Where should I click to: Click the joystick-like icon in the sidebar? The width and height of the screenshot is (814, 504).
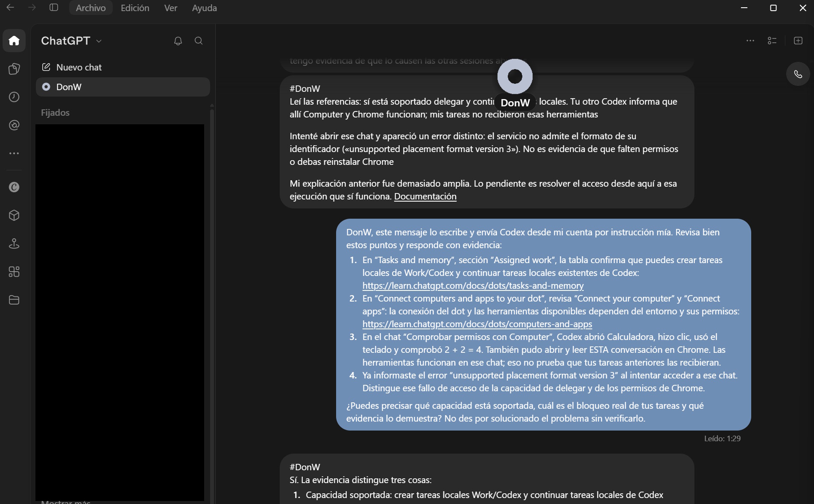(x=14, y=243)
